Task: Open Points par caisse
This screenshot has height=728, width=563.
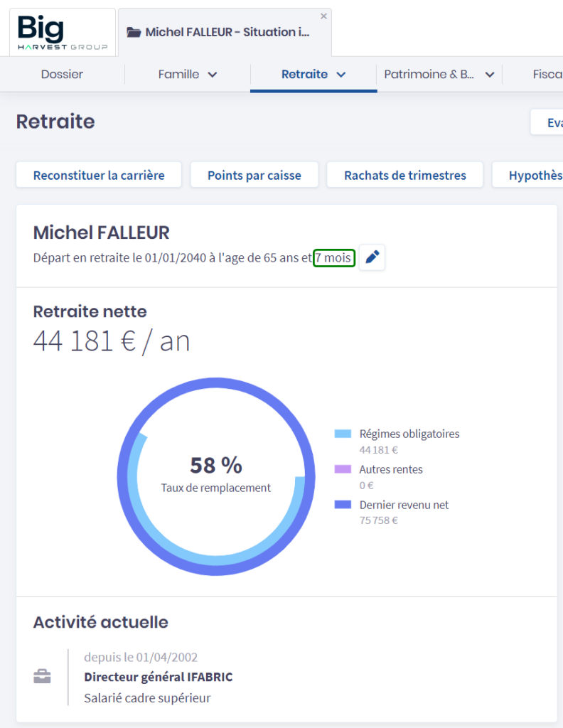Action: pos(254,175)
